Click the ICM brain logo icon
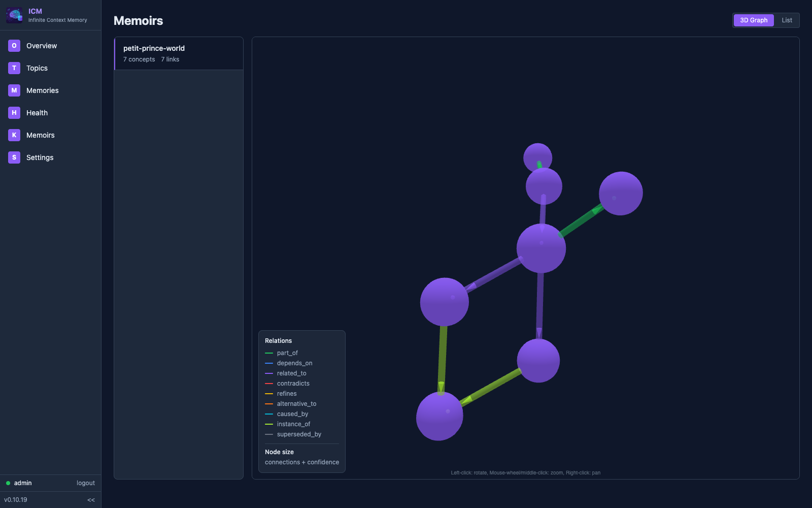 (14, 14)
